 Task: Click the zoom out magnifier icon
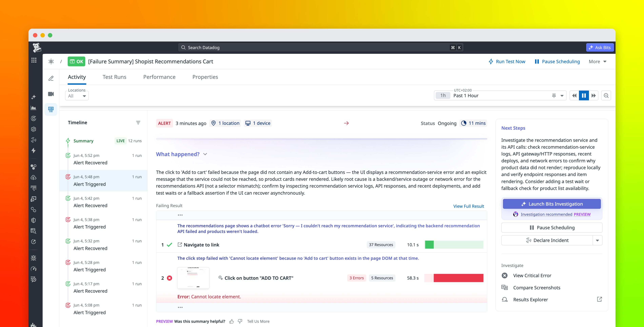coord(606,96)
